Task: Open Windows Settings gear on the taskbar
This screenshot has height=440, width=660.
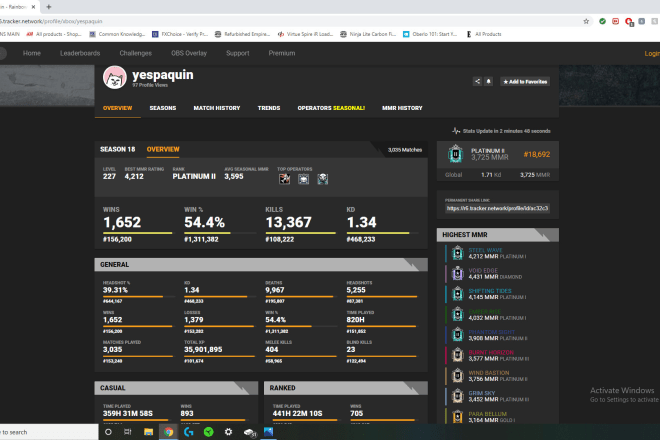Action: click(x=228, y=432)
